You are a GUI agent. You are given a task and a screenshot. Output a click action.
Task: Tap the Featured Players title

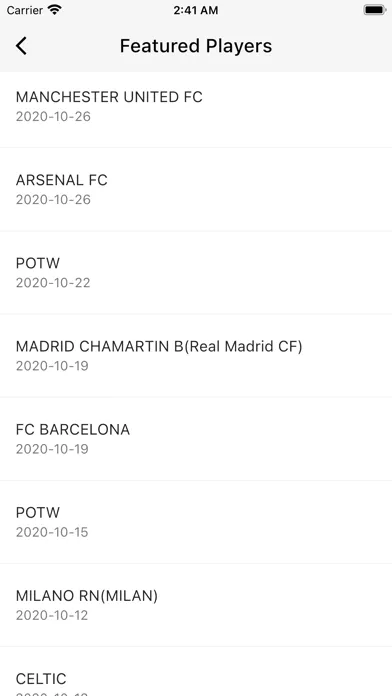[196, 46]
